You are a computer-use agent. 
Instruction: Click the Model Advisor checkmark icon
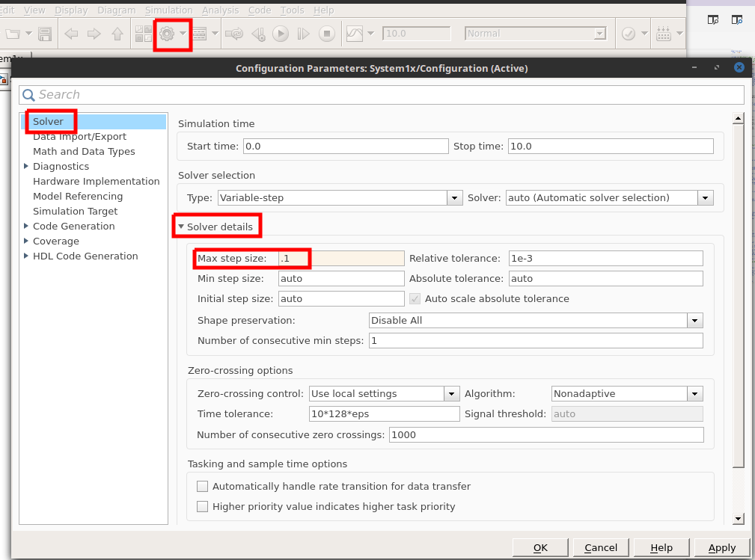click(x=629, y=34)
